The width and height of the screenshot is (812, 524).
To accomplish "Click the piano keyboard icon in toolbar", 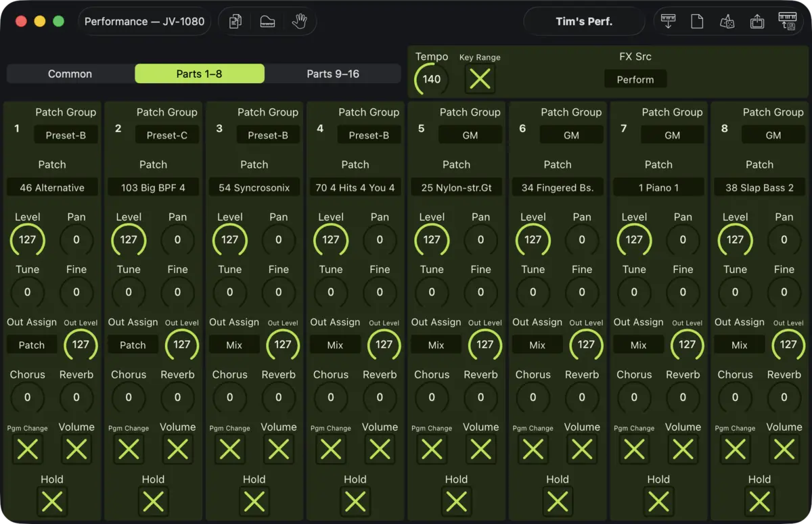I will tap(267, 22).
